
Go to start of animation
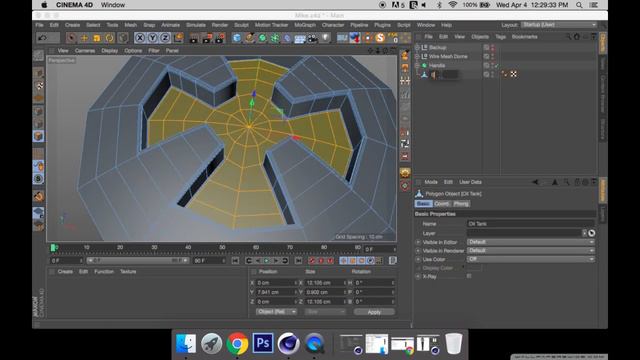pos(235,260)
